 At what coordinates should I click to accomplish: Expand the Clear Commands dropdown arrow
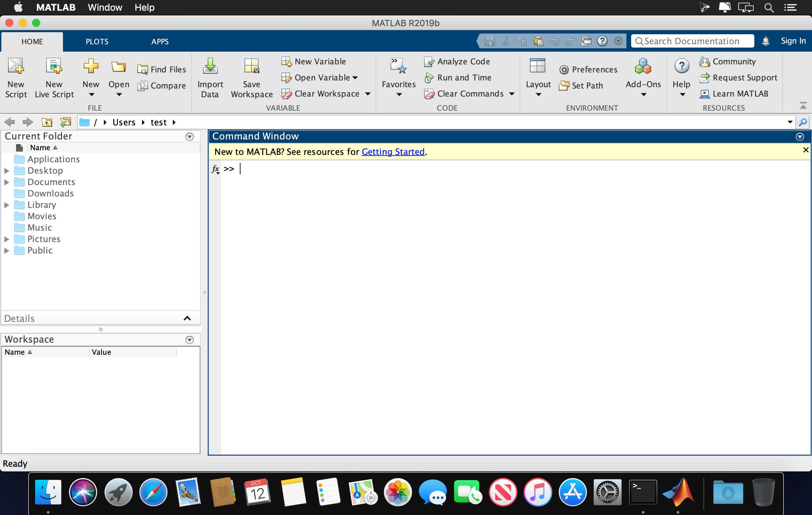tap(512, 94)
